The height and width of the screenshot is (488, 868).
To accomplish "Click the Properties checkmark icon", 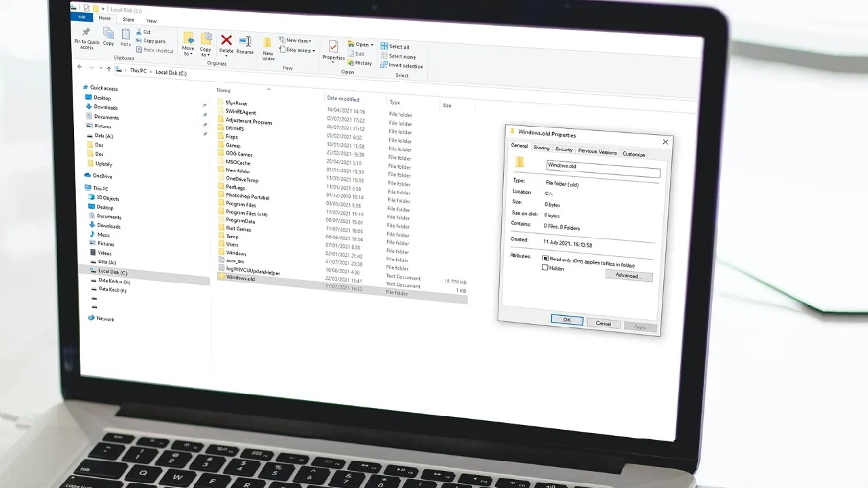I will (334, 46).
